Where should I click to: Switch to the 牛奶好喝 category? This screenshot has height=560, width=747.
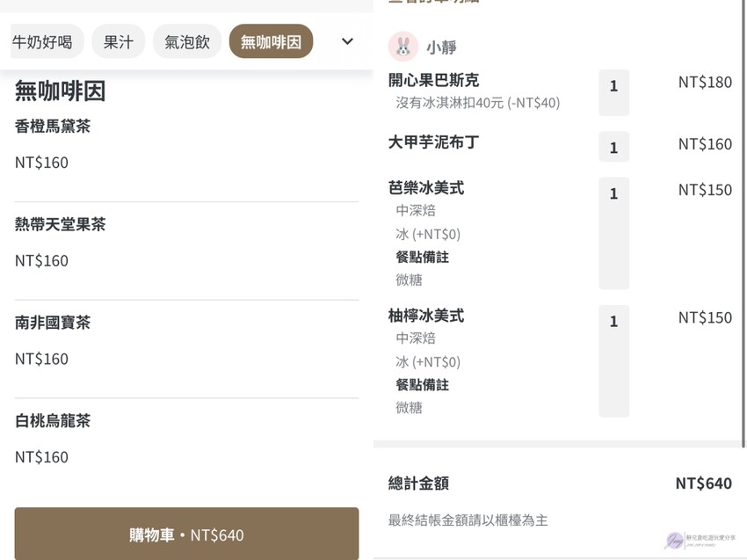(46, 40)
